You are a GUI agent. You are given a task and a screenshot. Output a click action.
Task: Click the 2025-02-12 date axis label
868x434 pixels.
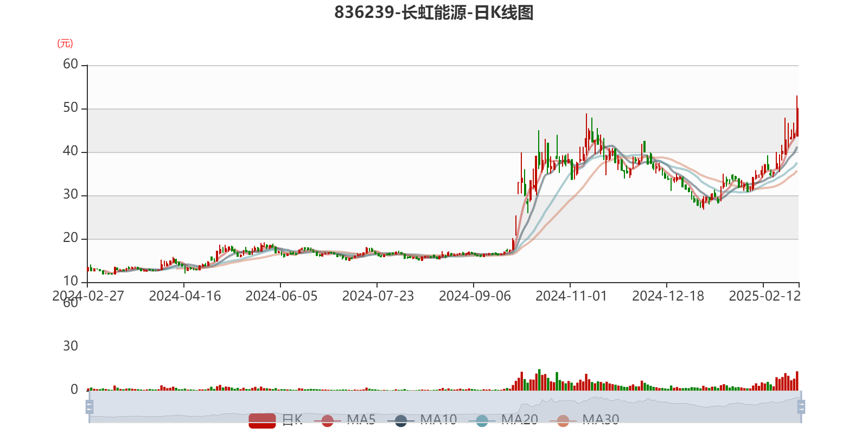coord(764,296)
